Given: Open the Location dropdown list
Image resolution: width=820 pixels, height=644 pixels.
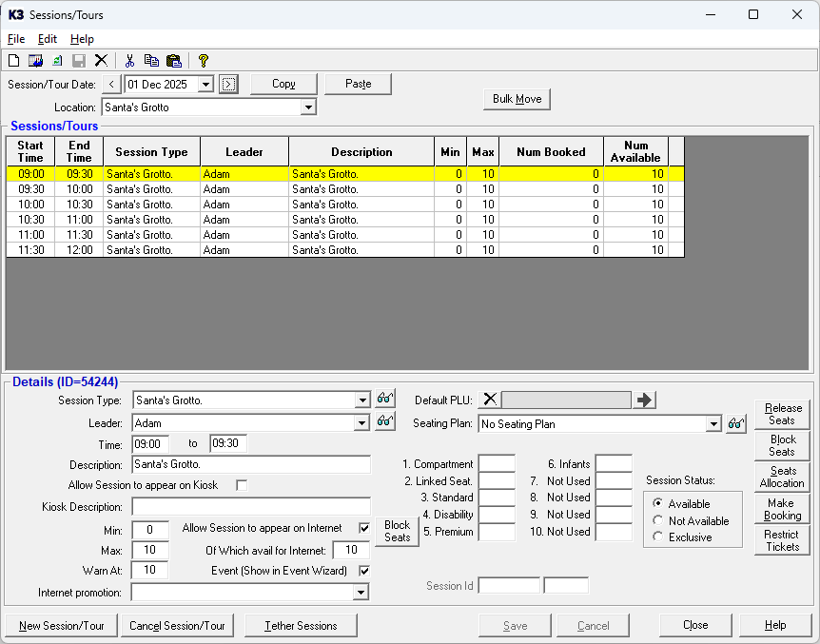Looking at the screenshot, I should [x=307, y=107].
